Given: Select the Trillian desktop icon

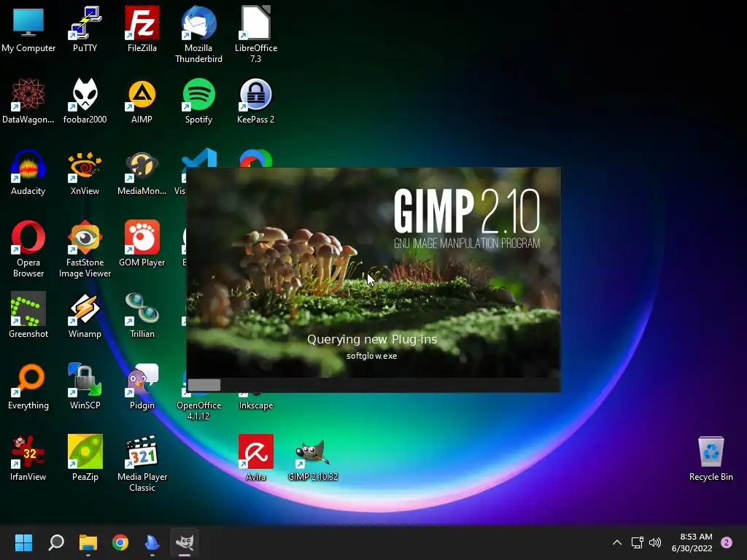Looking at the screenshot, I should coord(142,315).
